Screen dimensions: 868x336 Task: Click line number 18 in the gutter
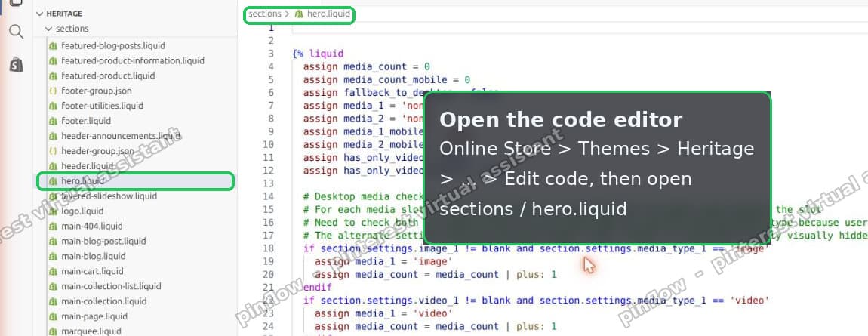click(x=269, y=248)
